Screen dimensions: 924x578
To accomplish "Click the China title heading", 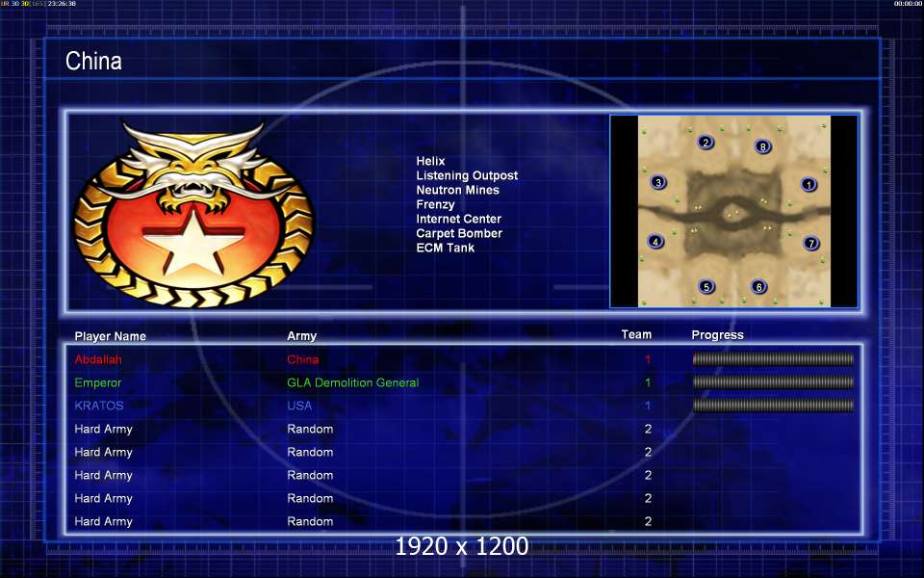I will tap(93, 61).
